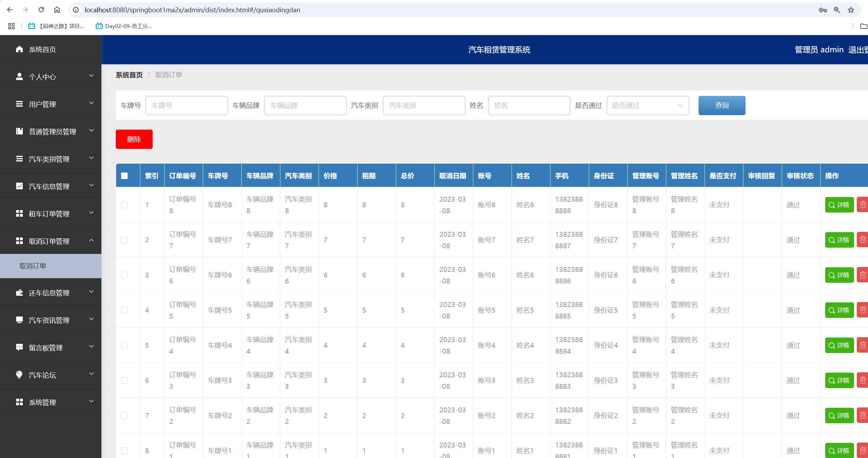Expand 汽车类别管理 chevron

coord(92,158)
